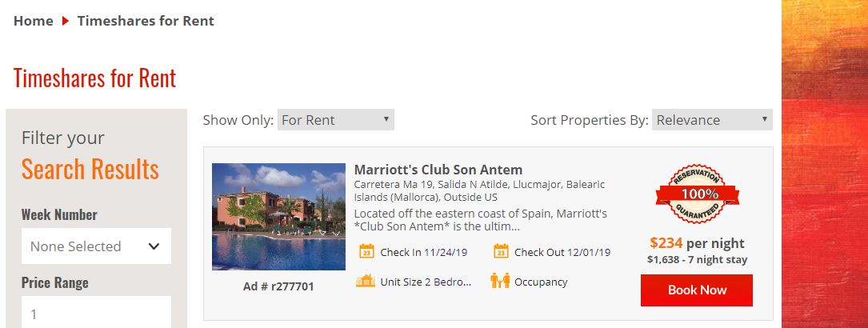Click the Timeshares for Rent breadcrumb
The width and height of the screenshot is (868, 328).
pyautogui.click(x=146, y=21)
